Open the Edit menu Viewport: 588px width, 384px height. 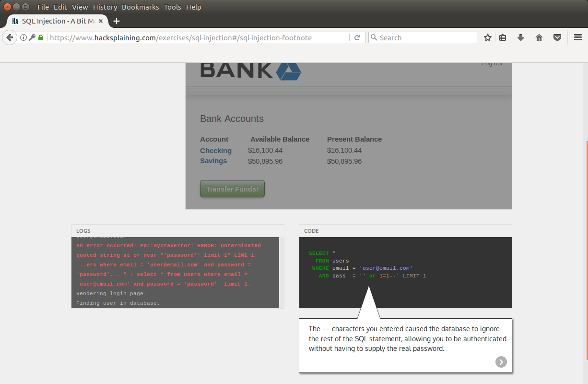60,7
